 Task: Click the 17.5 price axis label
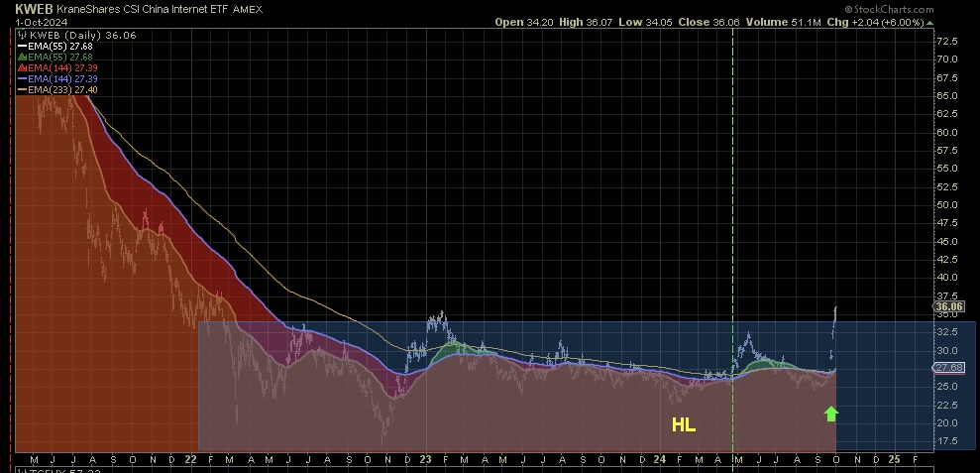(x=947, y=441)
